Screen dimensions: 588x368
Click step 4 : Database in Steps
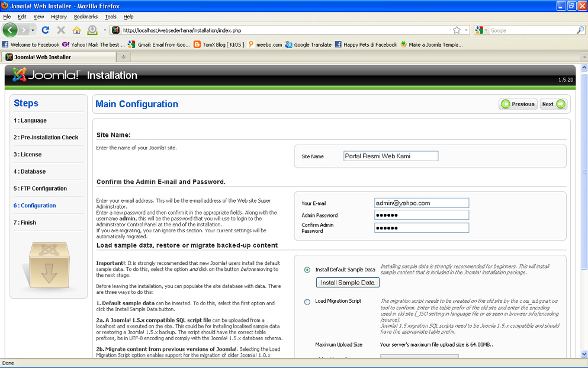30,171
